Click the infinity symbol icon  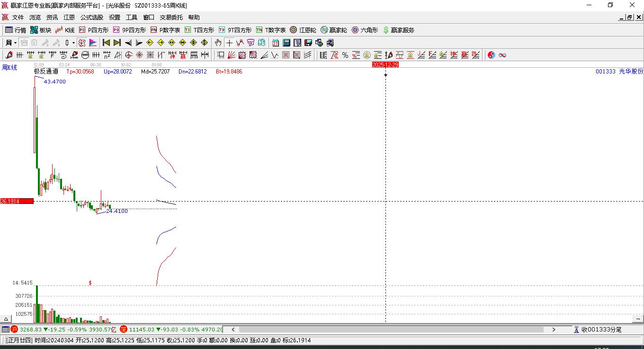502,55
